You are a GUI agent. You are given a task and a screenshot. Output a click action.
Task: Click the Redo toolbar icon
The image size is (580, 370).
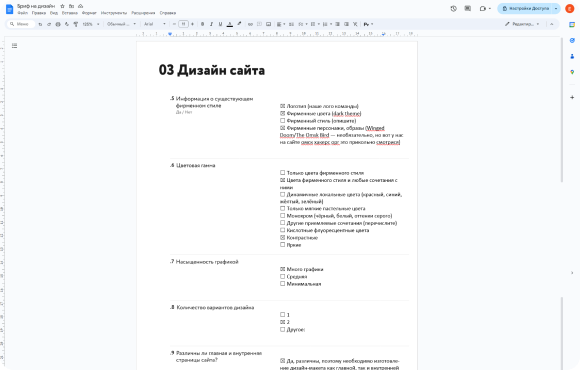[49, 24]
